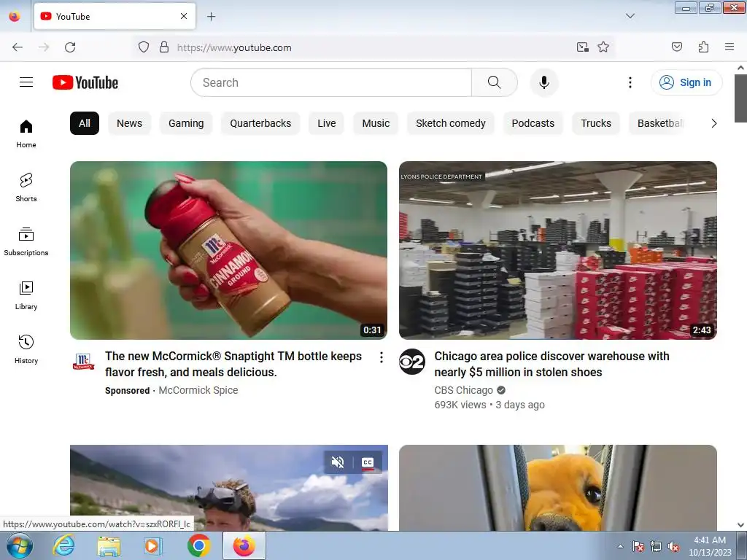
Task: Click the page vertical scrollbar thumb
Action: tap(741, 98)
